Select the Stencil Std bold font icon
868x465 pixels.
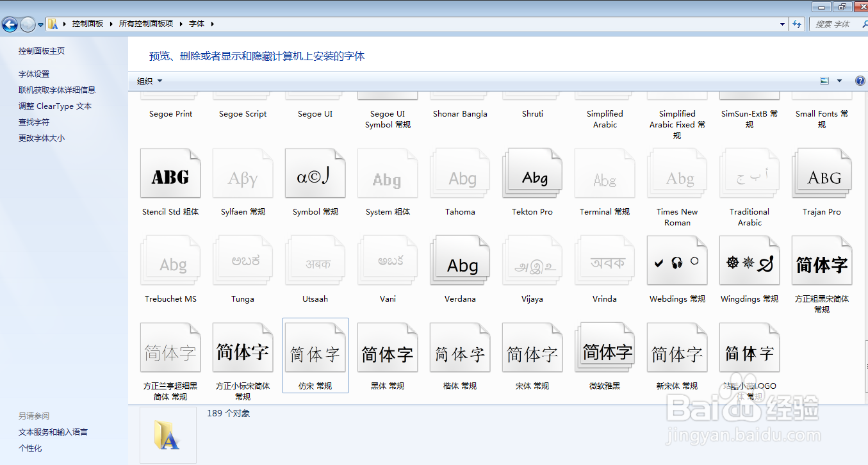(170, 174)
